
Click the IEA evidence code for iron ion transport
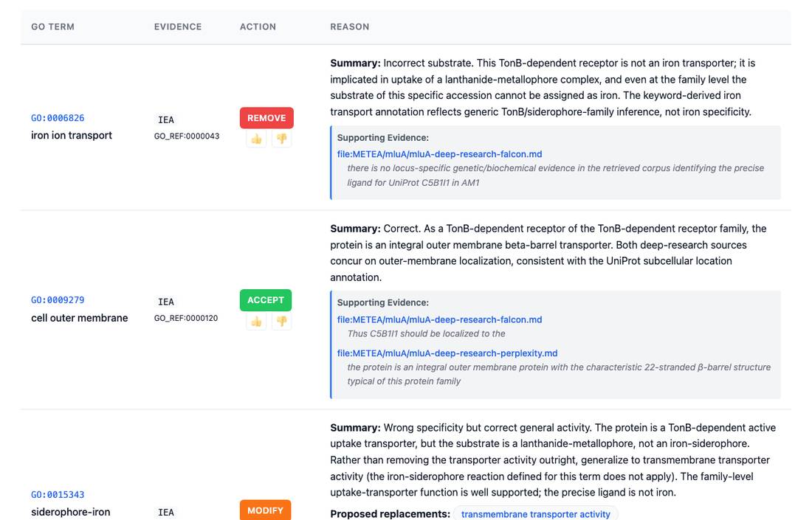(x=165, y=120)
